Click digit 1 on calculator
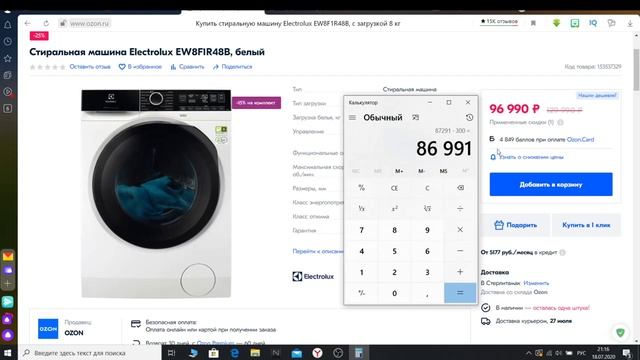This screenshot has height=360, width=640. click(x=361, y=272)
